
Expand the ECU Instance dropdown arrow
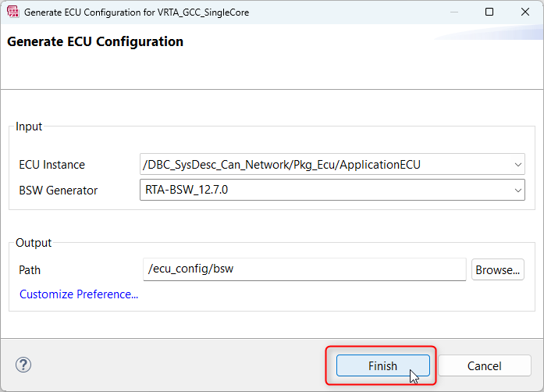point(517,165)
